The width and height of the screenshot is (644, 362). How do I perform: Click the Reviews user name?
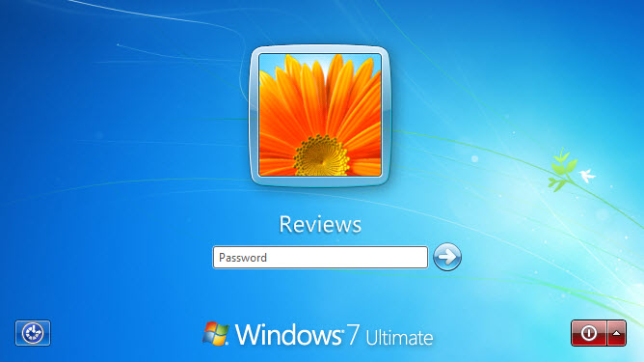point(320,225)
